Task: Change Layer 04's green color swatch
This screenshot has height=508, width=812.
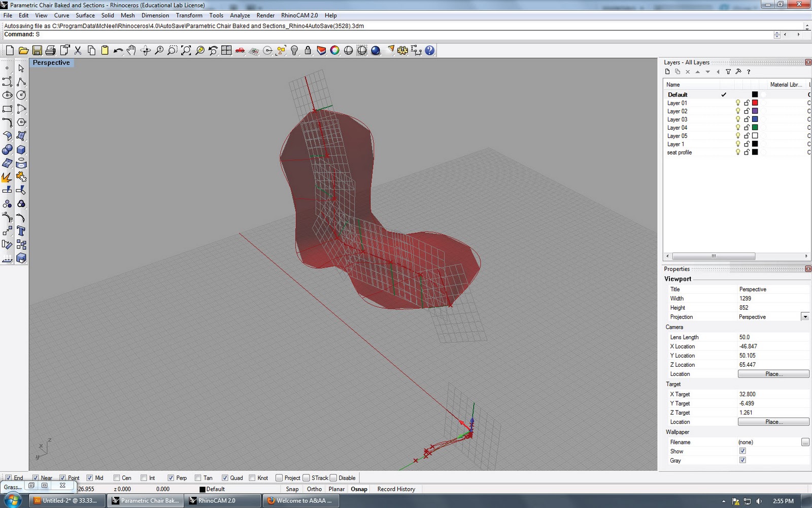Action: [755, 127]
